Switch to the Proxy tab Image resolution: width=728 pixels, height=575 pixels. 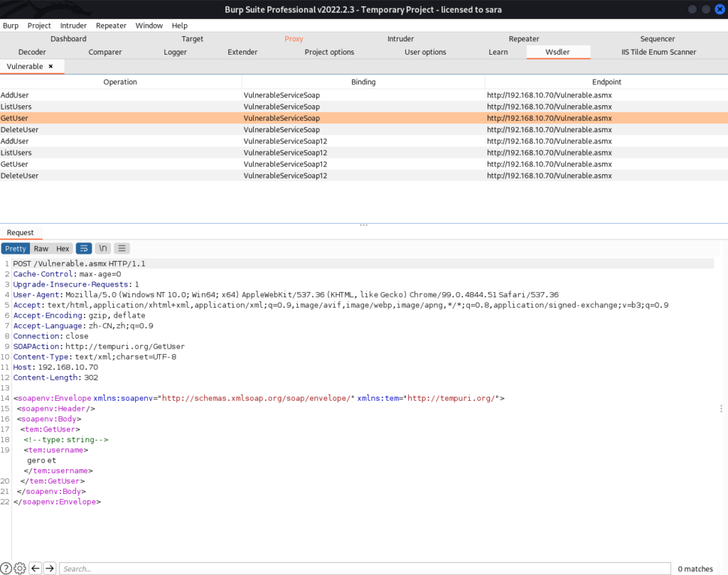[294, 39]
